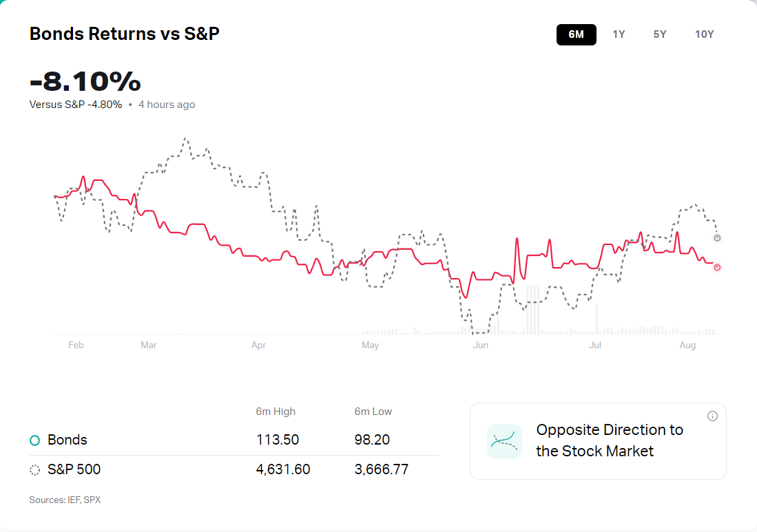Click the dotted S&P 500 legend circle
The width and height of the screenshot is (757, 532).
[35, 470]
